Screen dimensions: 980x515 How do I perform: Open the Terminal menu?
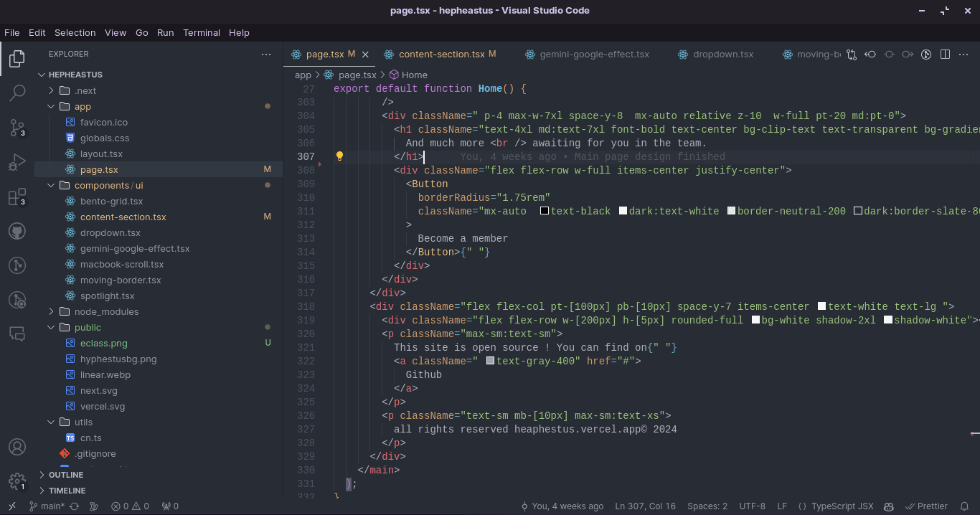click(202, 32)
